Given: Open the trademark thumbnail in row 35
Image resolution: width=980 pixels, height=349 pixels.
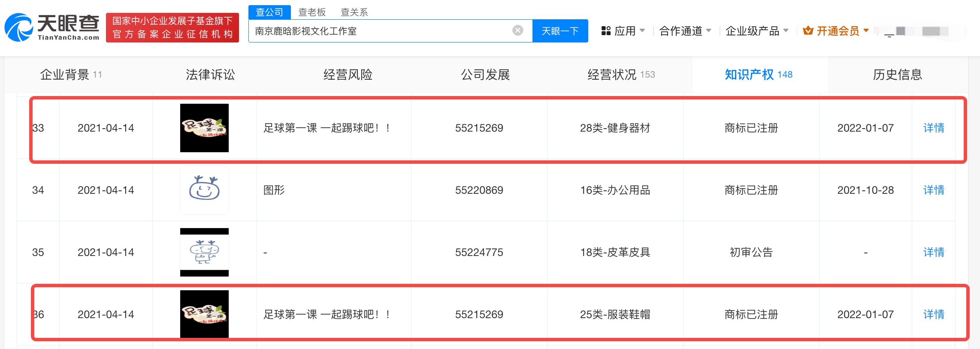Looking at the screenshot, I should click(204, 252).
